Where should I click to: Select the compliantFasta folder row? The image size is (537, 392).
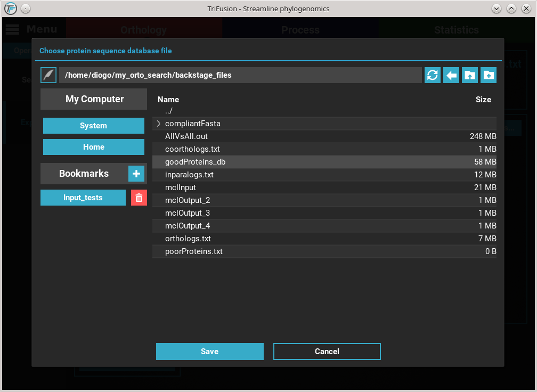click(x=324, y=124)
